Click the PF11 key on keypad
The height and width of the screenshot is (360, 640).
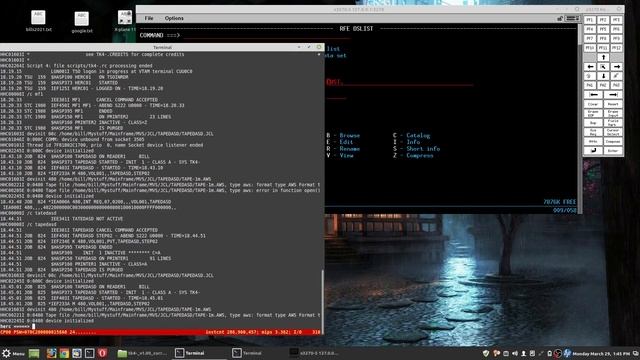tap(603, 48)
